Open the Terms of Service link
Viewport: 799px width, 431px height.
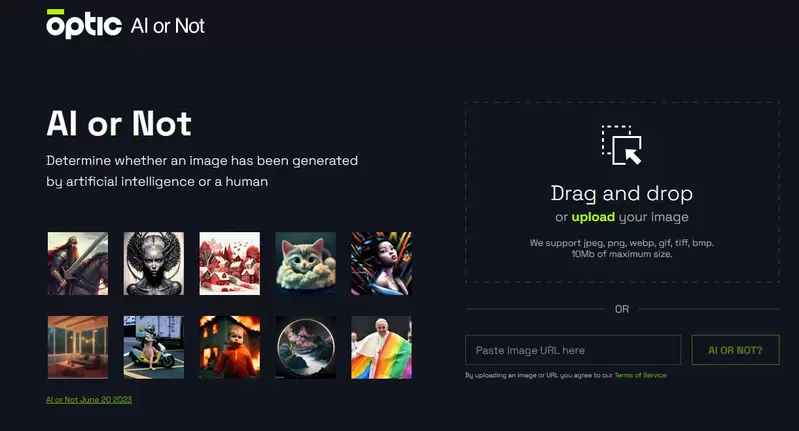[640, 375]
